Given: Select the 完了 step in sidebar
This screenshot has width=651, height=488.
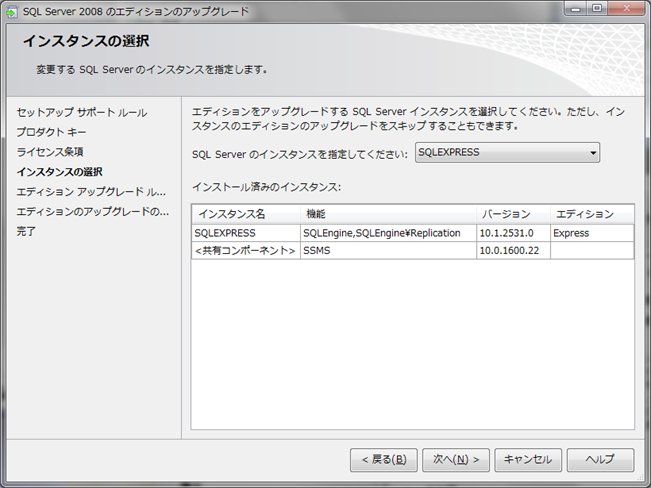Looking at the screenshot, I should click(26, 231).
